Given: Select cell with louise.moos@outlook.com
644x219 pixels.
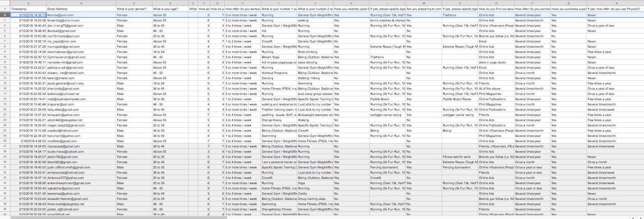Looking at the screenshot, I should tap(80, 152).
